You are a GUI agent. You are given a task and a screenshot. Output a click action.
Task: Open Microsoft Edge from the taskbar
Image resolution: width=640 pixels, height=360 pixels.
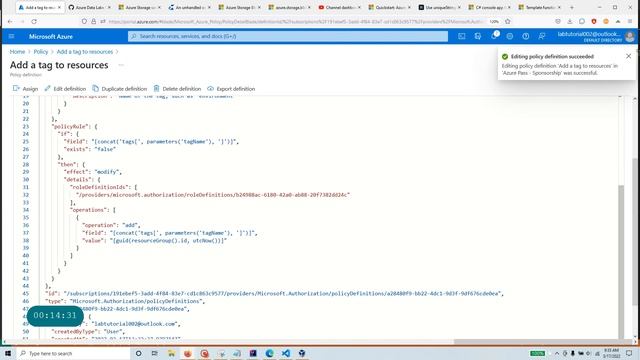click(x=269, y=353)
